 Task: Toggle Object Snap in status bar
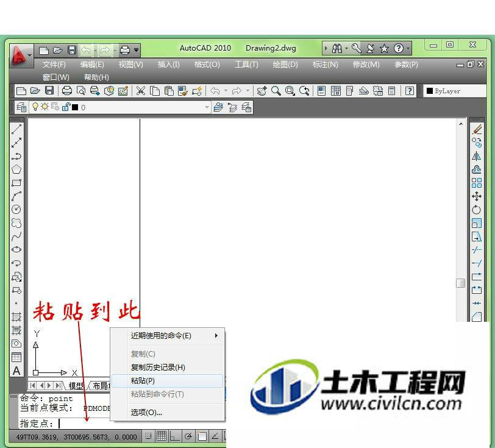(202, 436)
